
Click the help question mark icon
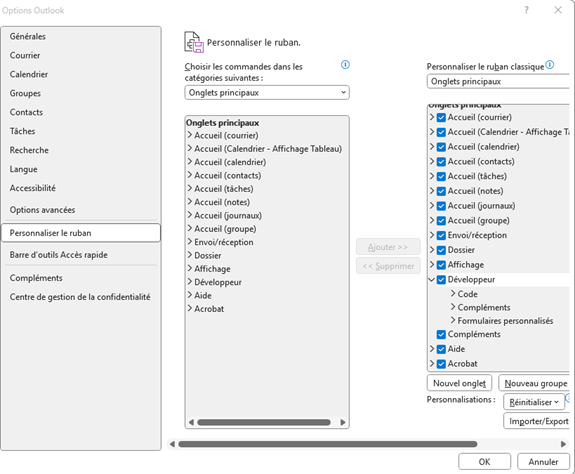(526, 10)
